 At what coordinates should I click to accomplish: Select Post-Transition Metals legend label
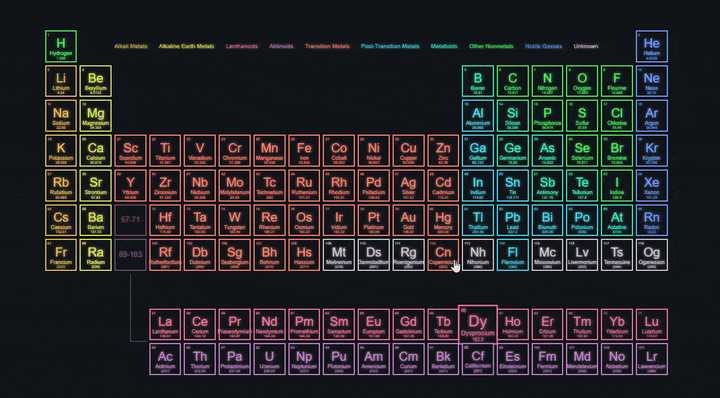coord(390,46)
